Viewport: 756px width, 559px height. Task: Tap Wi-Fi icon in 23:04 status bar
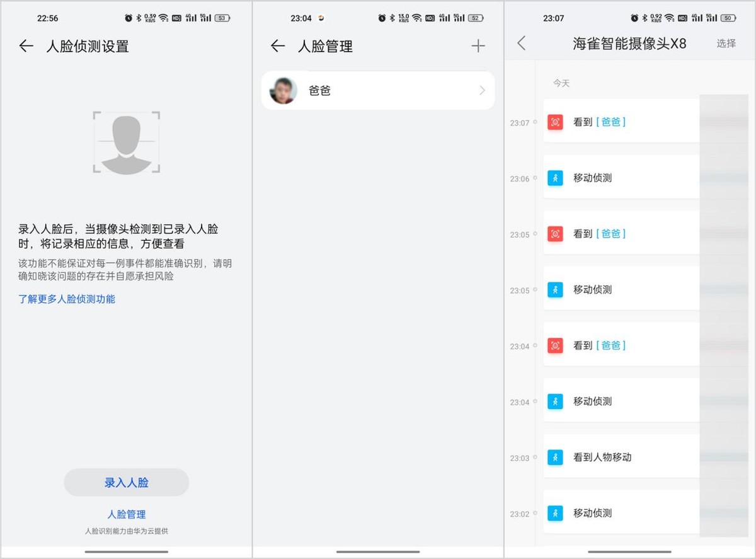[417, 18]
